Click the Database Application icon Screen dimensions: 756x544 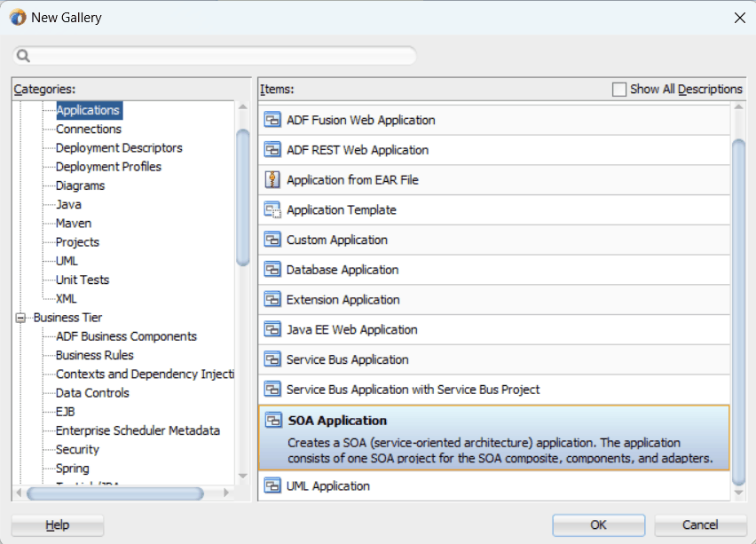272,270
